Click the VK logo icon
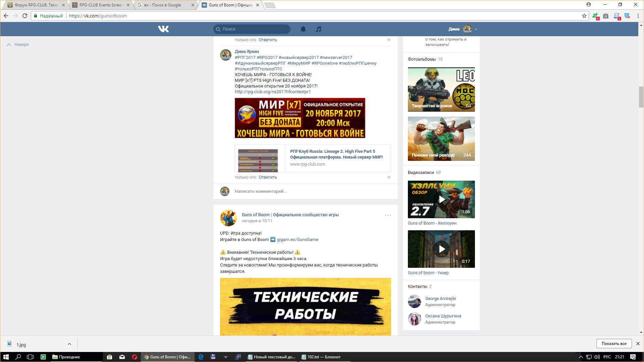The width and height of the screenshot is (644, 362). (163, 29)
